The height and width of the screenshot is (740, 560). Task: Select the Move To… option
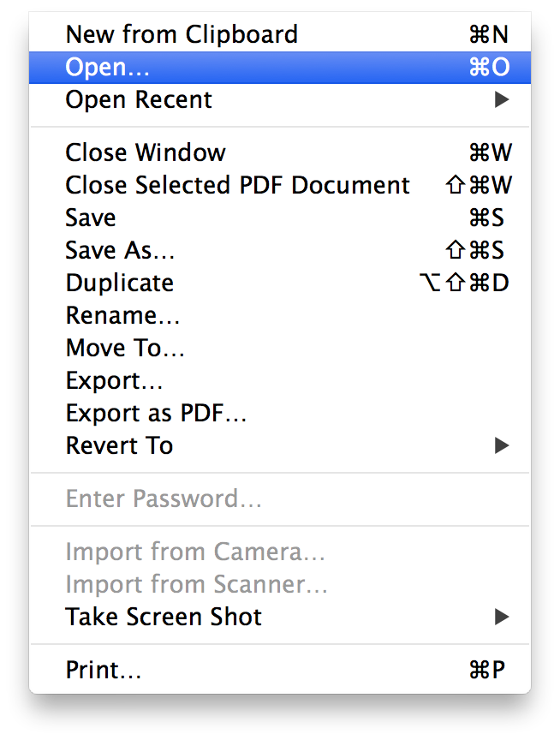pos(125,348)
